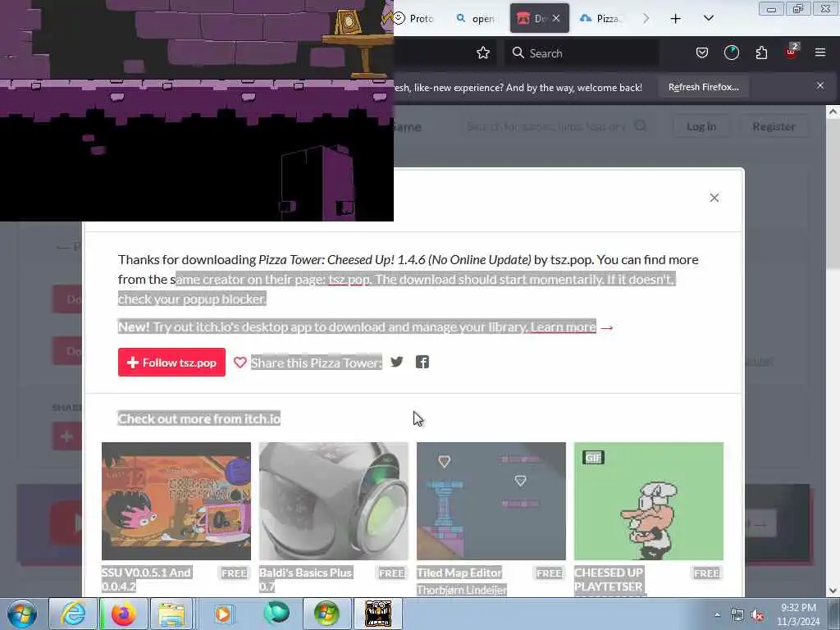Open the muted volume tray icon
This screenshot has width=840, height=630.
point(757,615)
